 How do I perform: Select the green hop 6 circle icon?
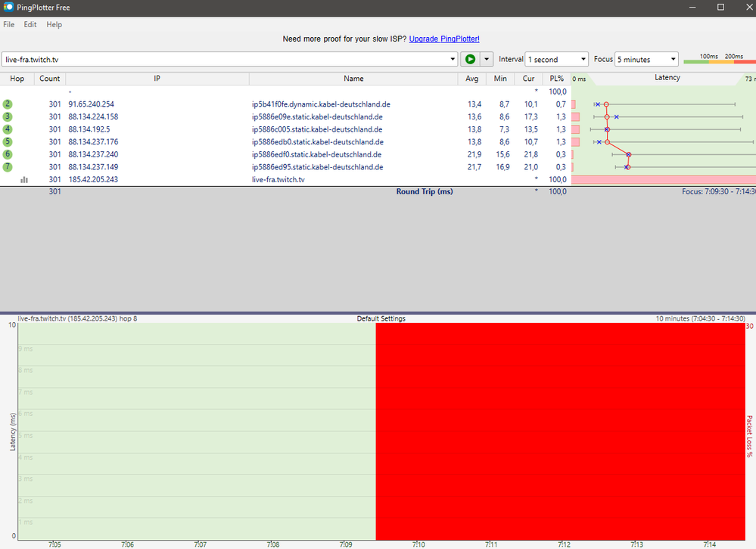[8, 154]
